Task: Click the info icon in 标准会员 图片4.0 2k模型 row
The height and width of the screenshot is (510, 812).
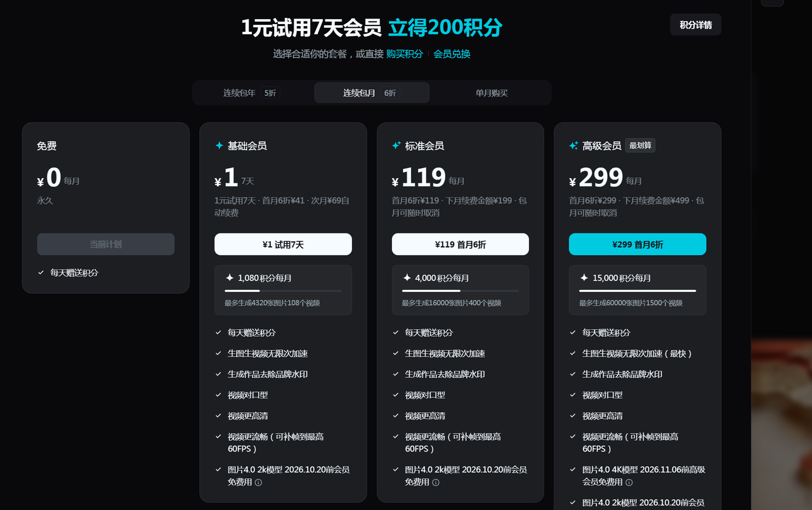Action: pyautogui.click(x=435, y=483)
